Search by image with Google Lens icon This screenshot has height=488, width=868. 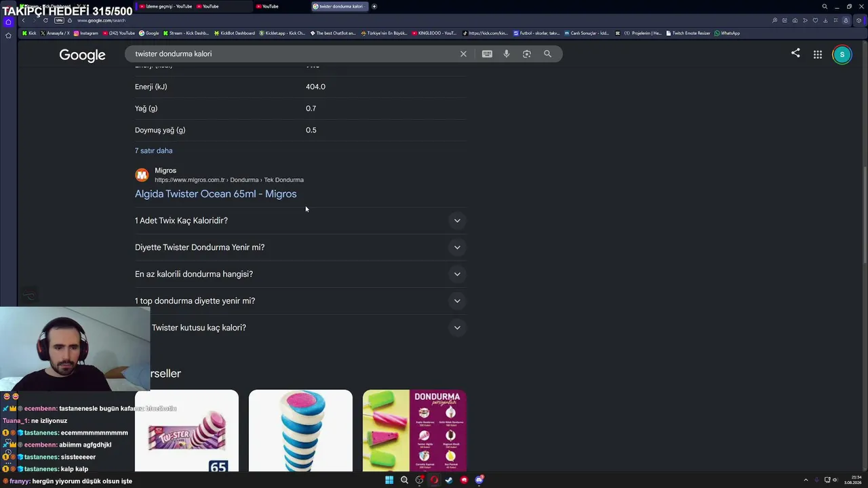pos(527,54)
